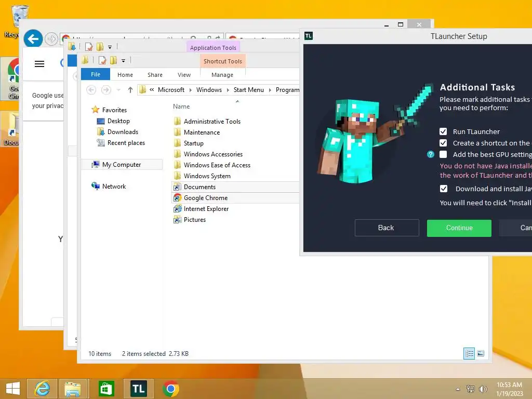532x399 pixels.
Task: Open the Share ribbon tab
Action: click(x=155, y=75)
